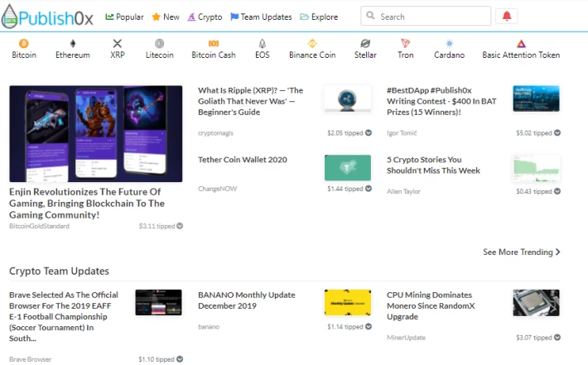
Task: Focus the Search input field
Action: click(x=426, y=16)
